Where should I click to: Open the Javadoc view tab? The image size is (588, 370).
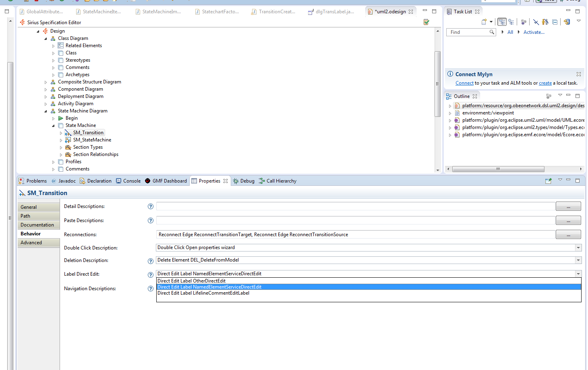pyautogui.click(x=64, y=181)
